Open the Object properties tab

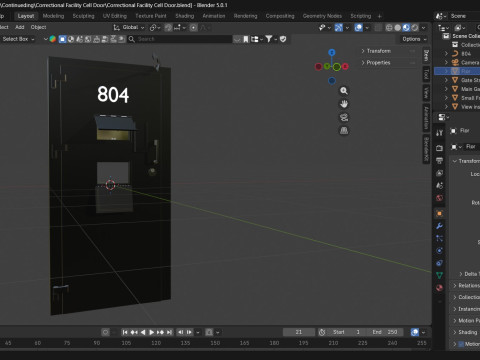point(439,213)
